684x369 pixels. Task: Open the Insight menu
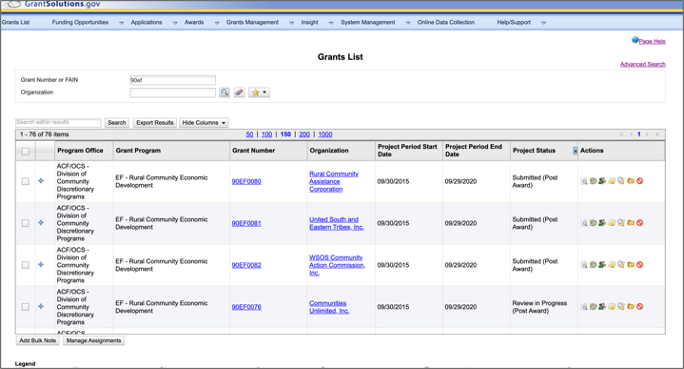point(310,22)
